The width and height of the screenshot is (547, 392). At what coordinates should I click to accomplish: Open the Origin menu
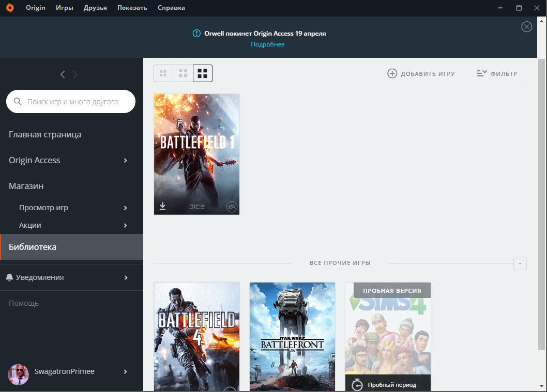pyautogui.click(x=36, y=8)
